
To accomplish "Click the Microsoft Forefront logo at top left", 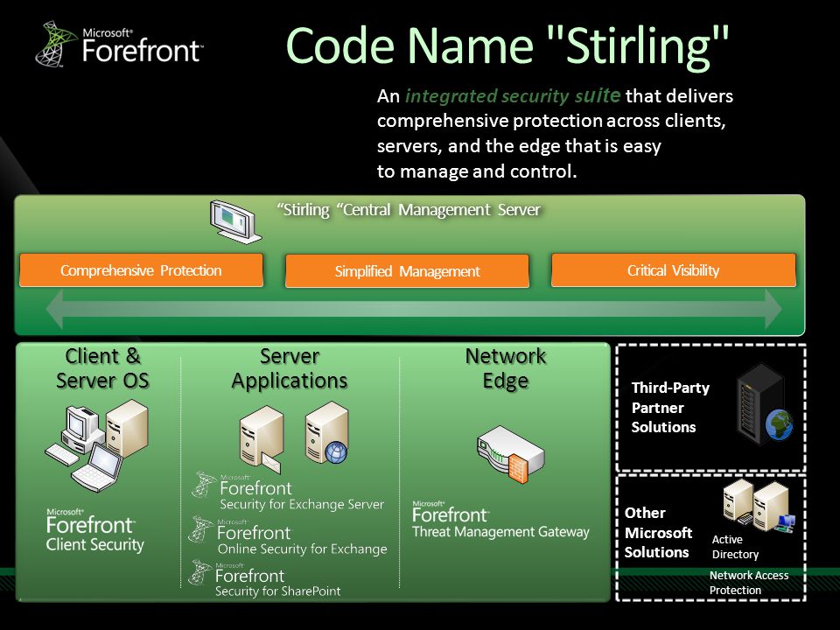I will tap(120, 45).
